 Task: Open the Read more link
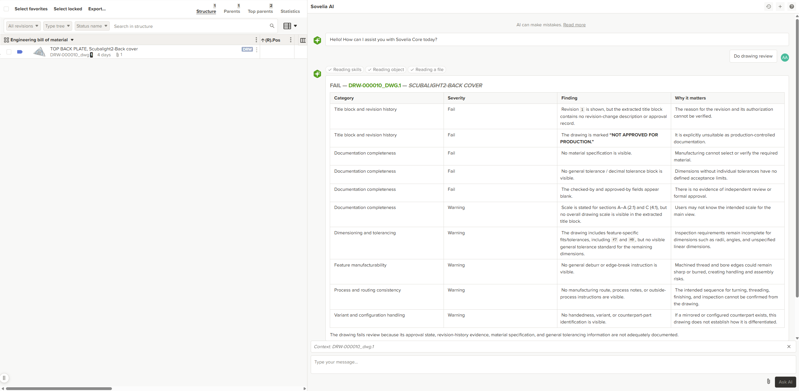click(574, 24)
